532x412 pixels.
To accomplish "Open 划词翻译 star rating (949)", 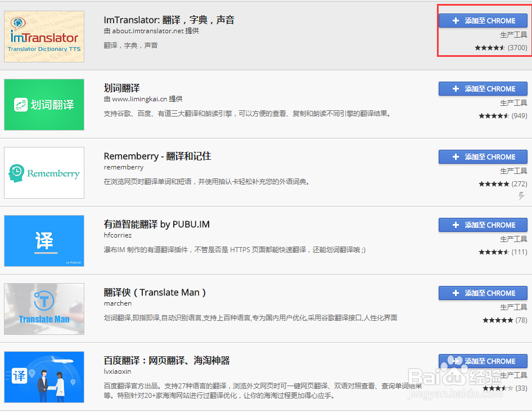I will 503,116.
